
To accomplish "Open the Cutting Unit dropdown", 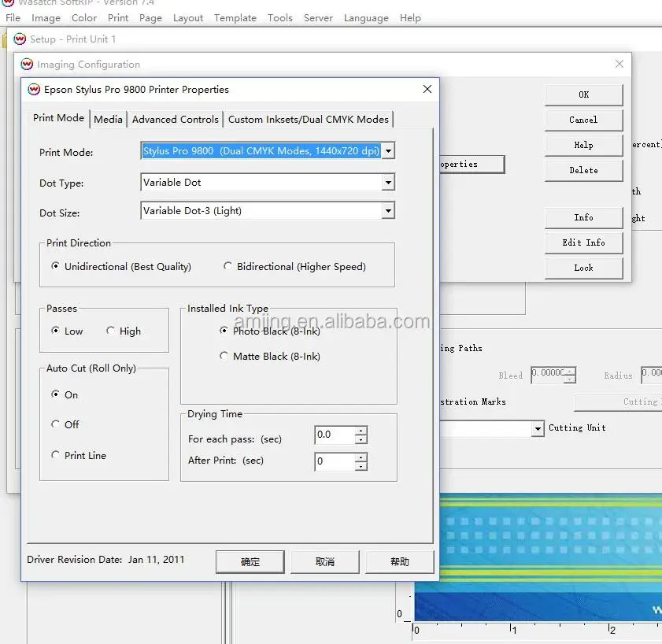I will (538, 429).
